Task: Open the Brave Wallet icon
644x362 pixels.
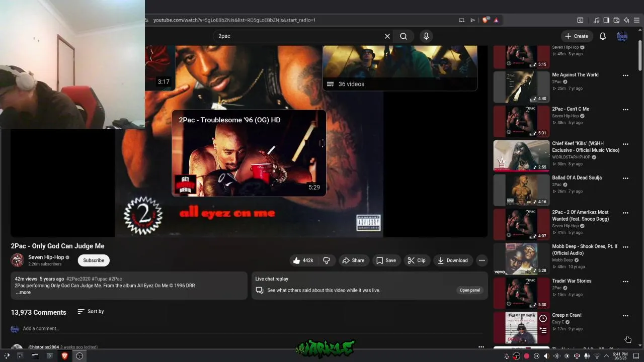Action: pyautogui.click(x=616, y=20)
